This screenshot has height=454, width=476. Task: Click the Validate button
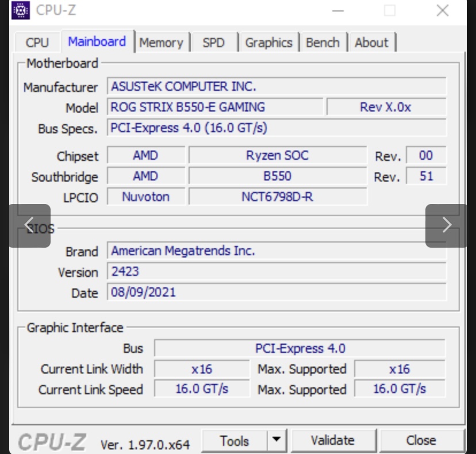coord(333,440)
